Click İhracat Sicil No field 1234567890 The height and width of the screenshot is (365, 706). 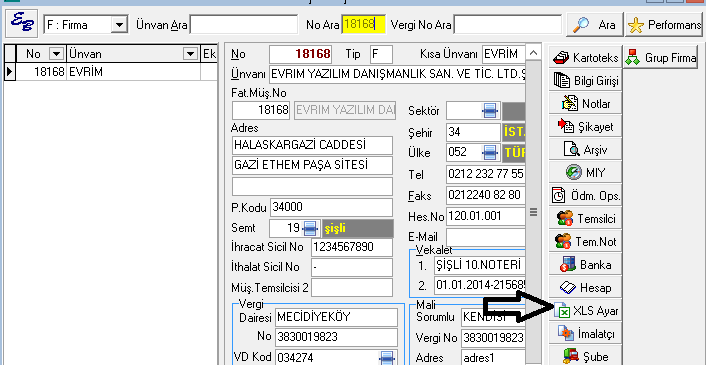352,247
